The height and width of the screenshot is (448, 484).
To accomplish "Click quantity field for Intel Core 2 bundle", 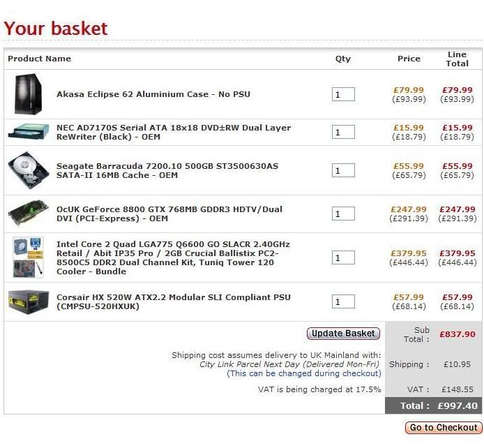I will 343,258.
